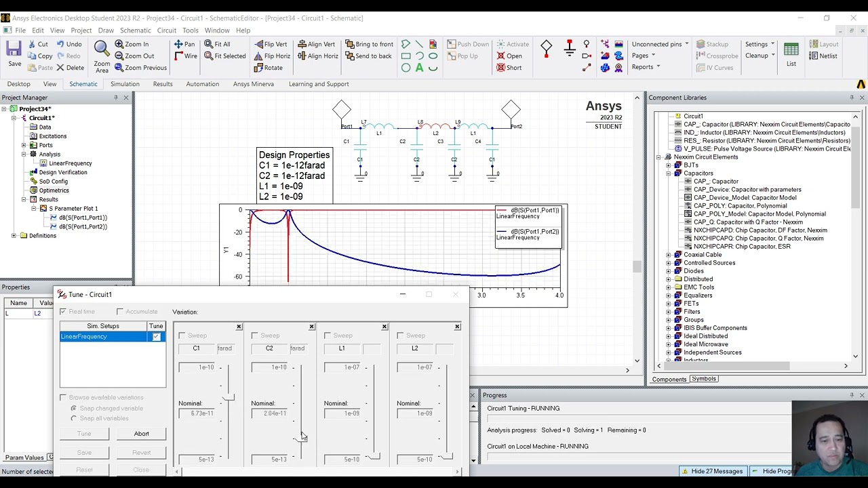The width and height of the screenshot is (868, 488).
Task: Switch to the Symbols tab
Action: 704,379
